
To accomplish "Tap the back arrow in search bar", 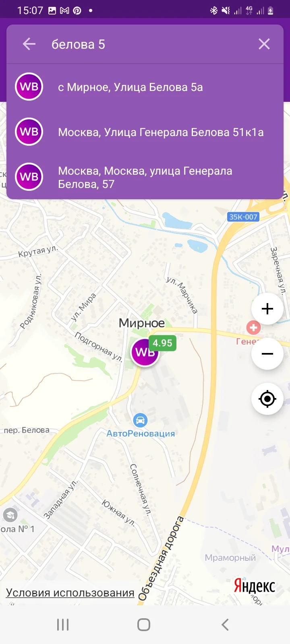I will click(x=29, y=44).
